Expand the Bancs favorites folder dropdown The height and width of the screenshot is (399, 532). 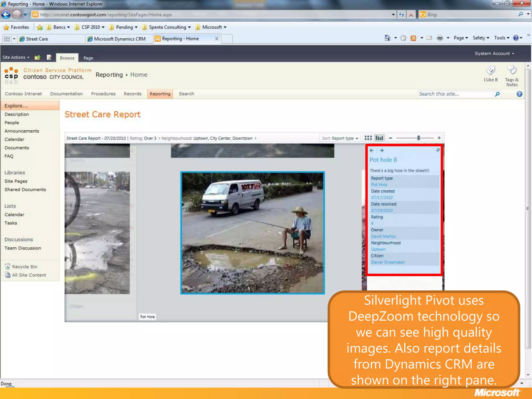click(x=69, y=27)
